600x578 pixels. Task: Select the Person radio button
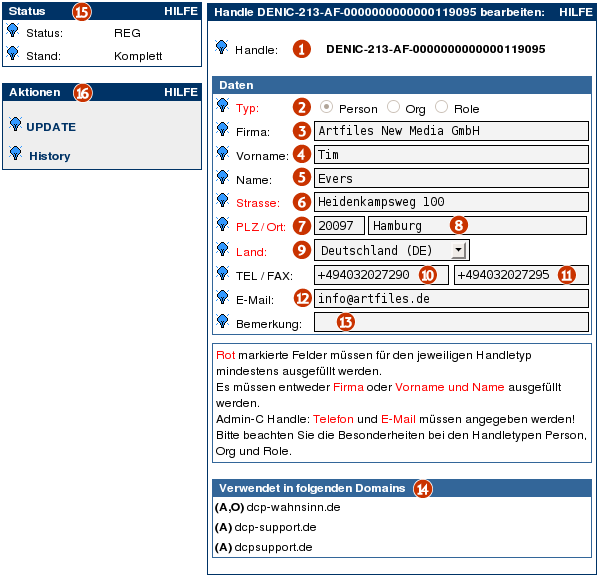(326, 107)
